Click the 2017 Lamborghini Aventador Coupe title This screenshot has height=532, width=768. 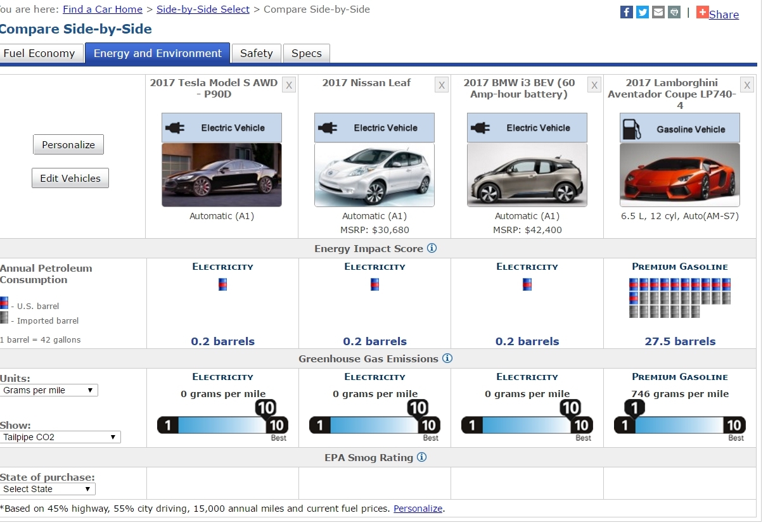(672, 94)
